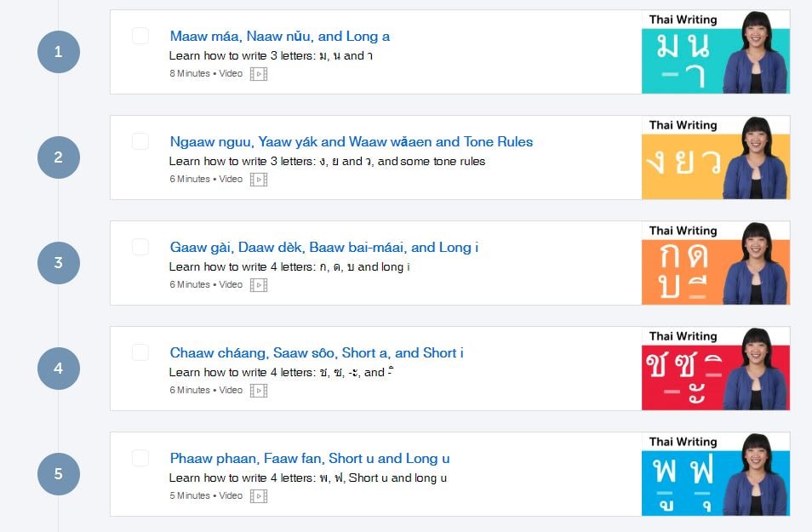Screen dimensions: 812x532
Task: Click the orange Thai Writing thumbnail for lesson 3
Action: 715,263
